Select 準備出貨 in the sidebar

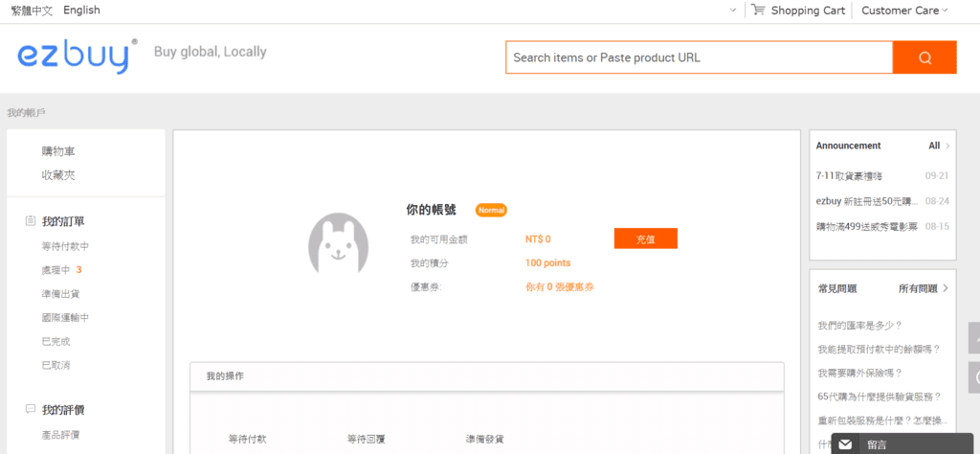point(60,294)
